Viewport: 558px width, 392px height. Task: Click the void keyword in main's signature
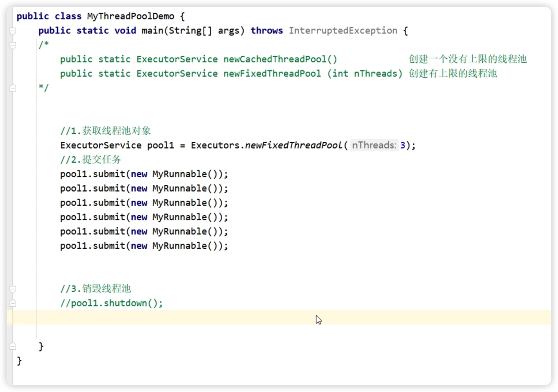(x=125, y=30)
